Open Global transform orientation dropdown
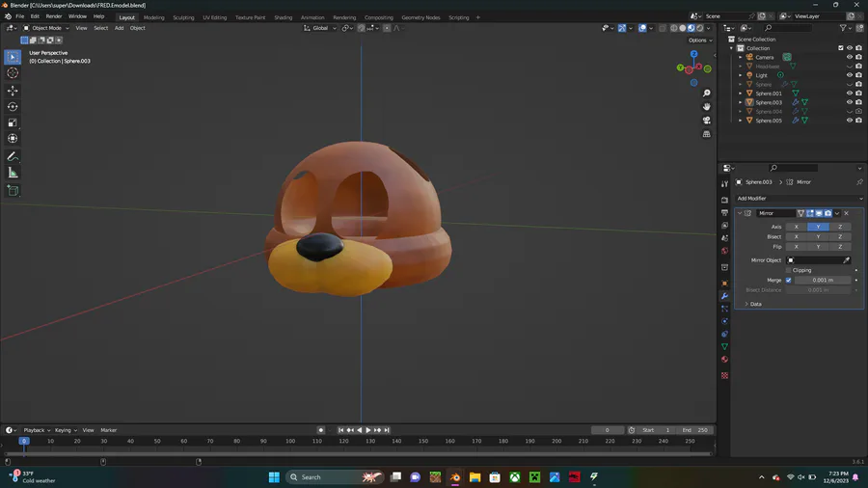 pyautogui.click(x=320, y=28)
